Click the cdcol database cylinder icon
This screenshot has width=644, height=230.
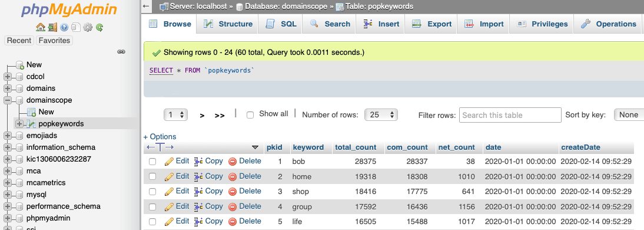coord(19,77)
